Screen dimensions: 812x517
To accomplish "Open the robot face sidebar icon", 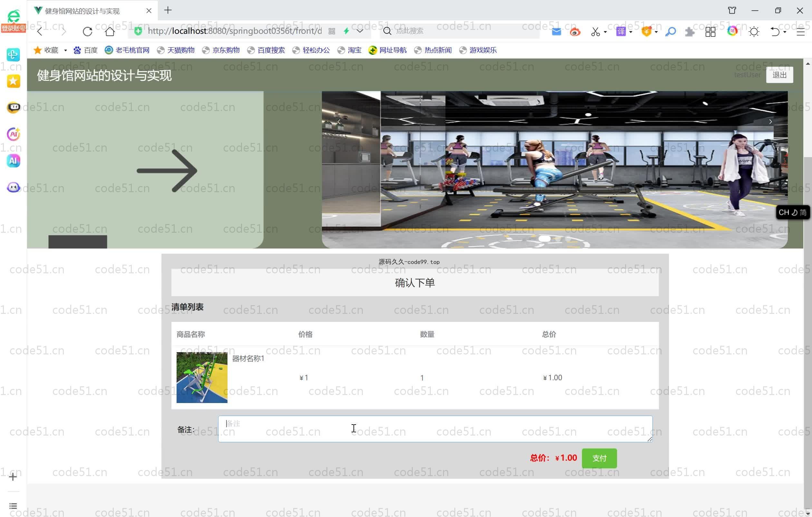I will 14,108.
